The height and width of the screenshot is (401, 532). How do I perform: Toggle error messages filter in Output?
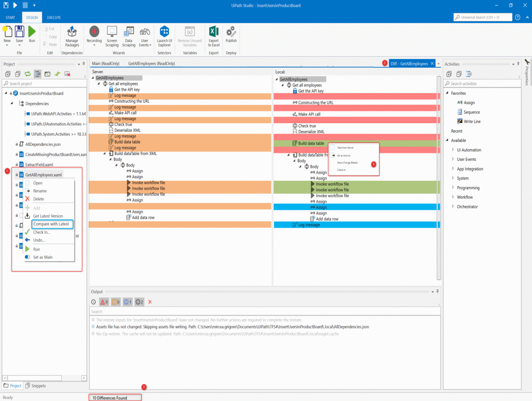104,302
